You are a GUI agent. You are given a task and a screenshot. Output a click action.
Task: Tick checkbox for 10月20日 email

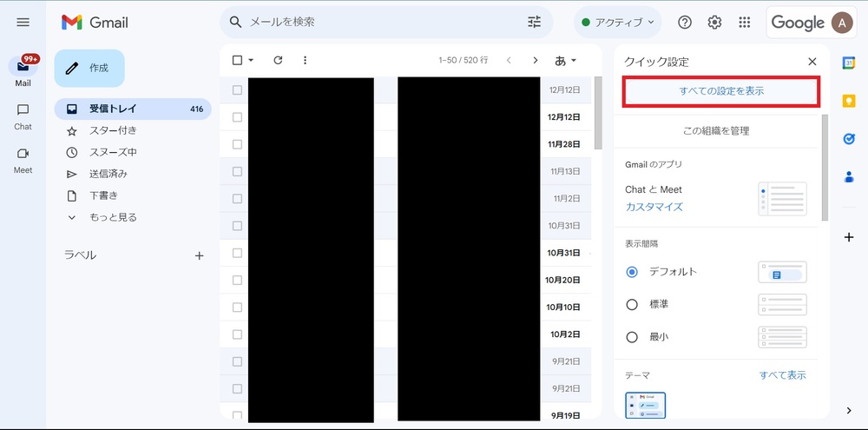coord(237,280)
